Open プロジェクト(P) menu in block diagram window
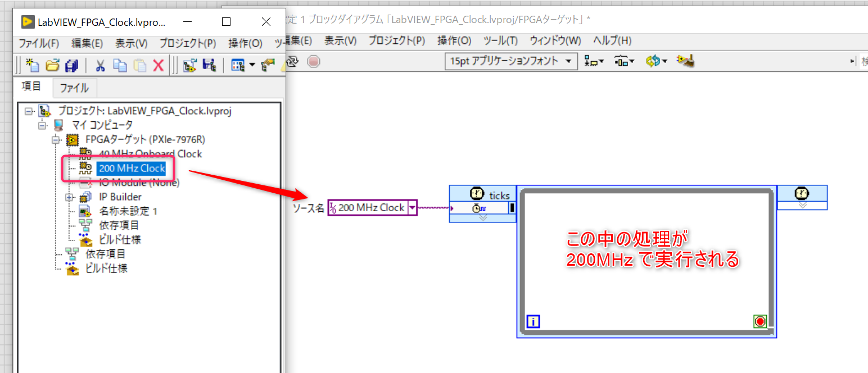868x373 pixels. (x=397, y=40)
